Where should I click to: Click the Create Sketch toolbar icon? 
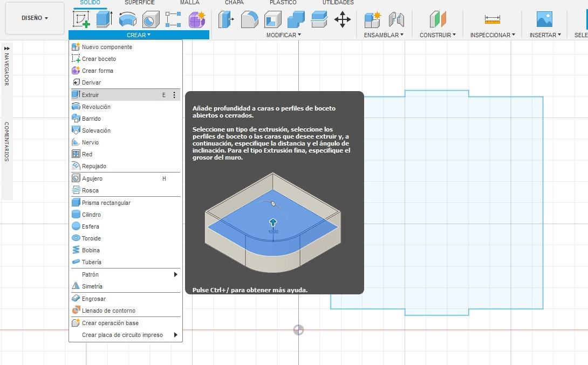point(81,19)
